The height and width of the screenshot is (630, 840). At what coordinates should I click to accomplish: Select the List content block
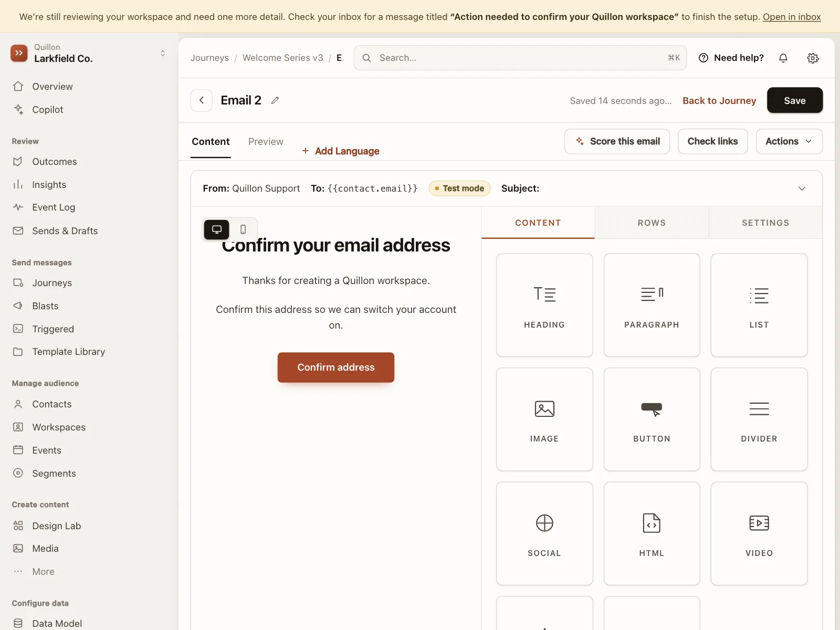[759, 306]
